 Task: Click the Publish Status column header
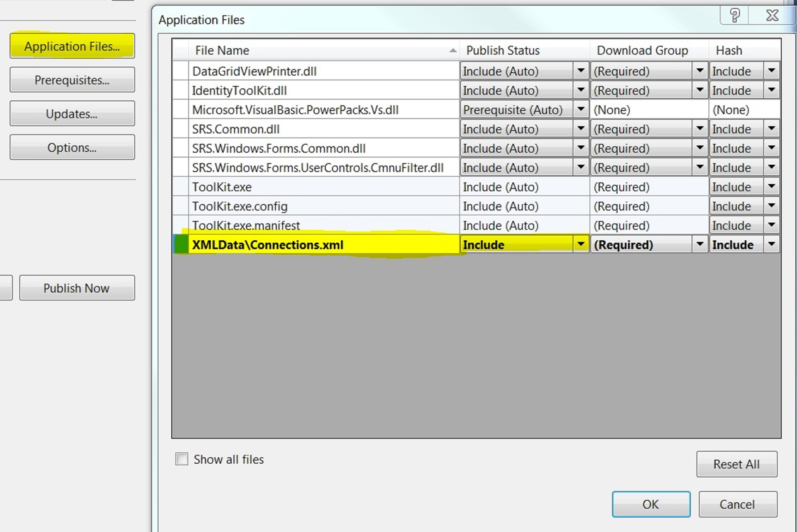tap(503, 50)
